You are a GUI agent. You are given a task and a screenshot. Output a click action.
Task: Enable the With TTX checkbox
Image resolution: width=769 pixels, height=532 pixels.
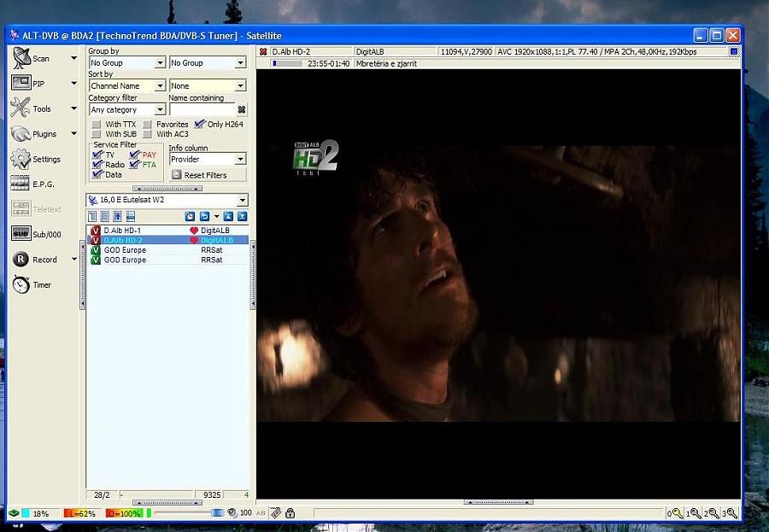click(97, 125)
